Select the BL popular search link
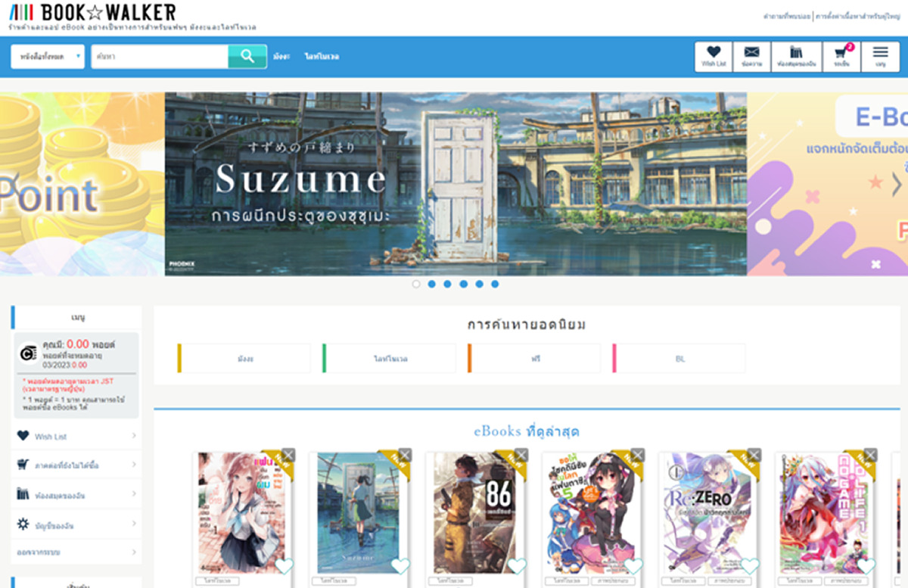 [679, 358]
